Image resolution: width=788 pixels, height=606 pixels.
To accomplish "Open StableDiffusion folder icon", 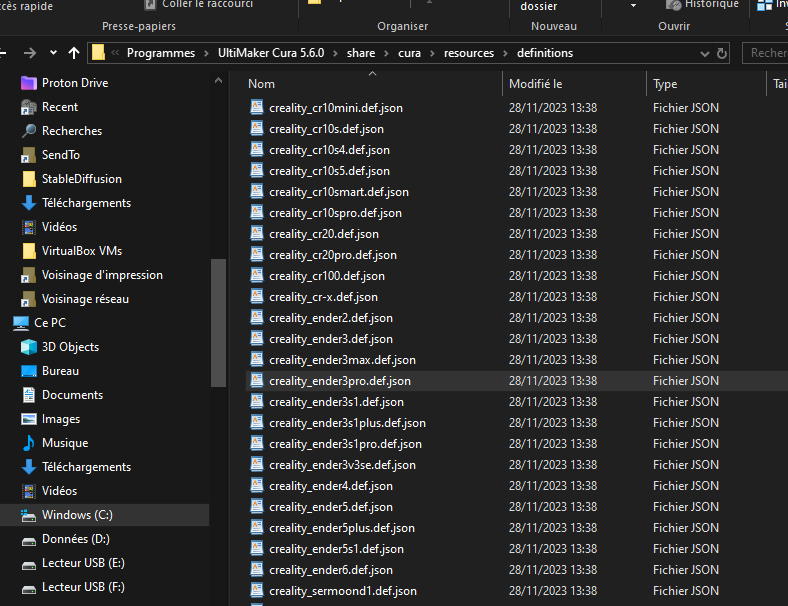I will [x=29, y=179].
